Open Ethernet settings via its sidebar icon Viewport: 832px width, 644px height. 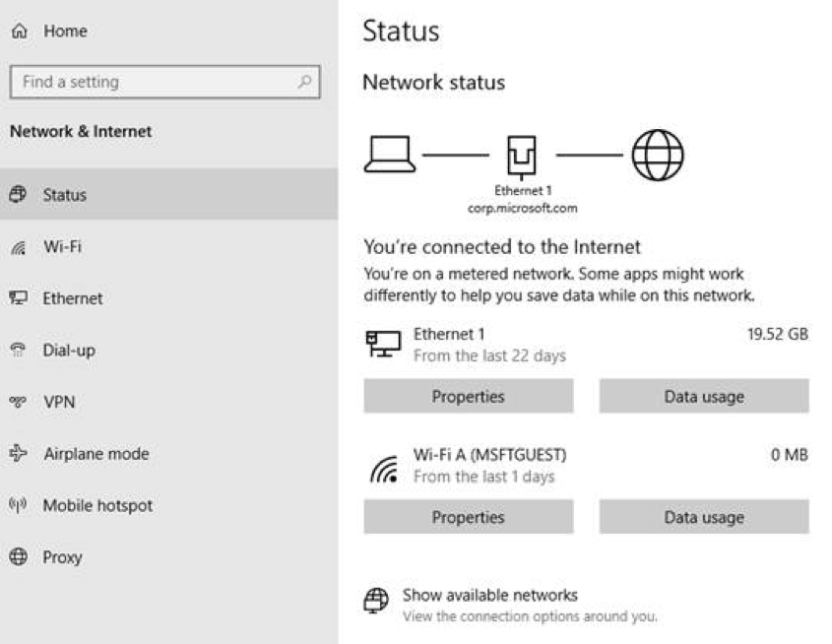coord(20,298)
